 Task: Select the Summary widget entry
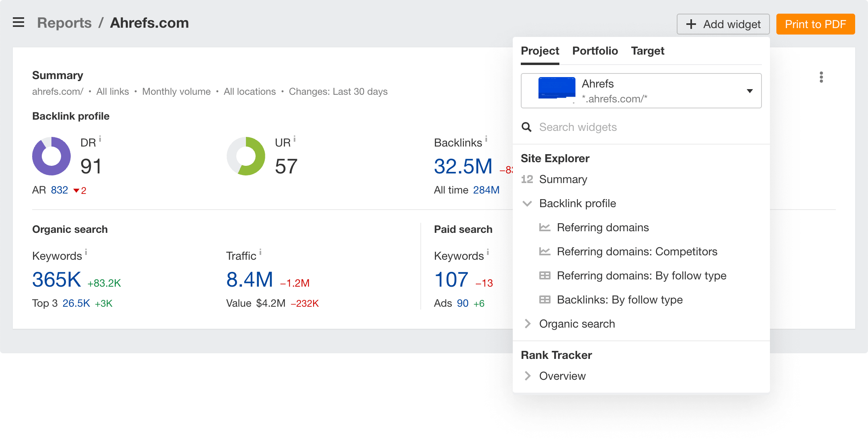click(x=641, y=179)
